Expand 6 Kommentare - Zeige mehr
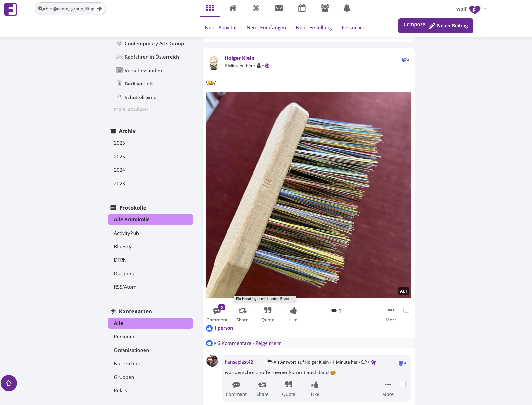 click(249, 343)
